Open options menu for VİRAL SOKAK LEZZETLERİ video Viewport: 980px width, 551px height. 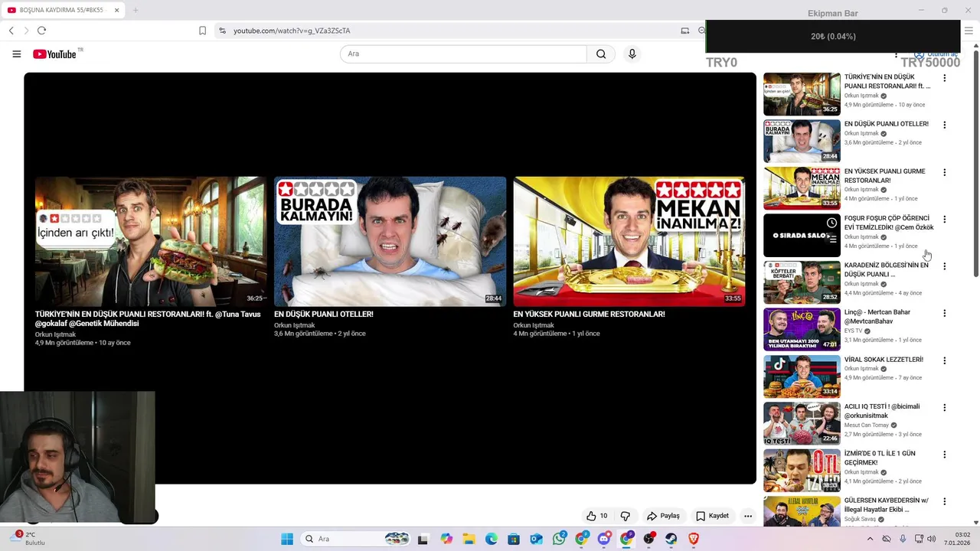click(944, 360)
